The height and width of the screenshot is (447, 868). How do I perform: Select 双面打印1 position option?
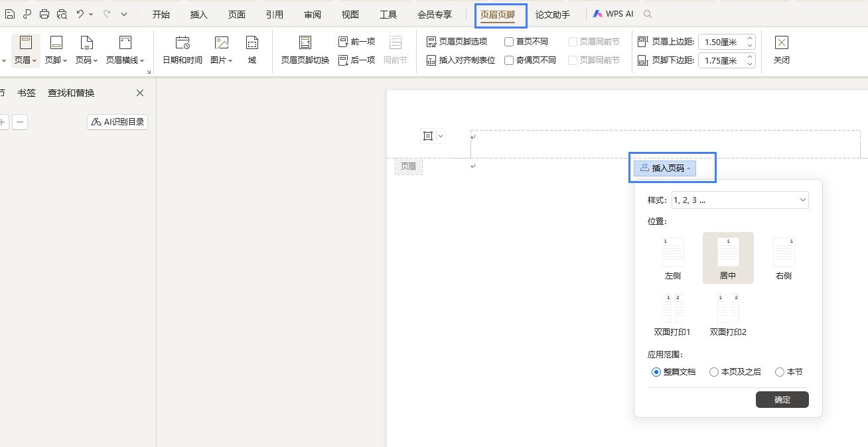pyautogui.click(x=672, y=315)
